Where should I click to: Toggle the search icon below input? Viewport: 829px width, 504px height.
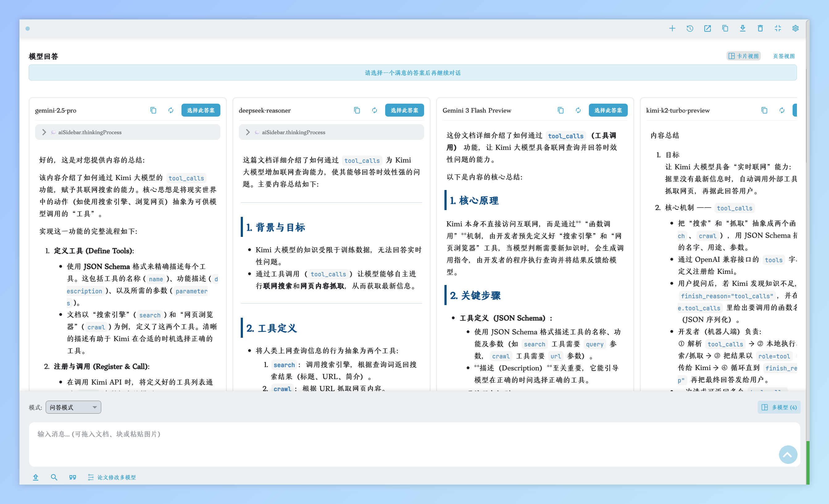pyautogui.click(x=54, y=477)
